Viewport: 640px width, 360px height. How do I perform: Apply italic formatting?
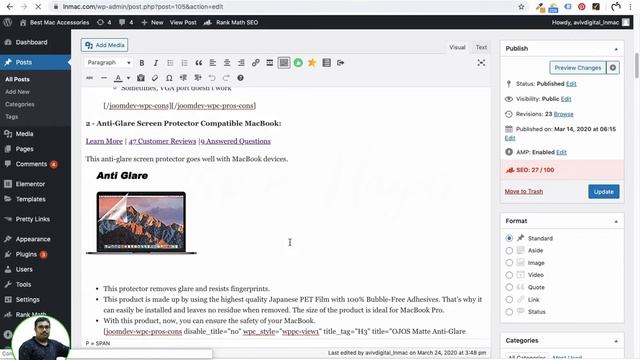click(x=156, y=63)
